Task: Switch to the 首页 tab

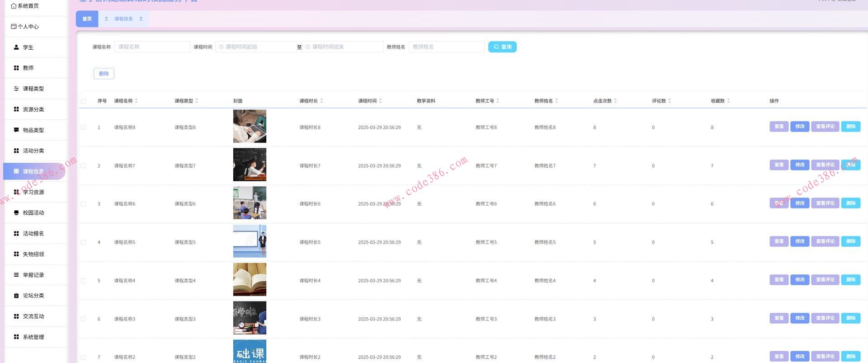Action: 87,19
